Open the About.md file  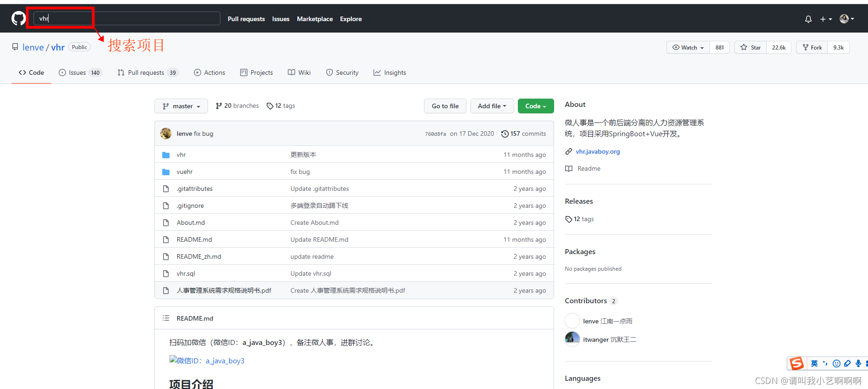[191, 222]
